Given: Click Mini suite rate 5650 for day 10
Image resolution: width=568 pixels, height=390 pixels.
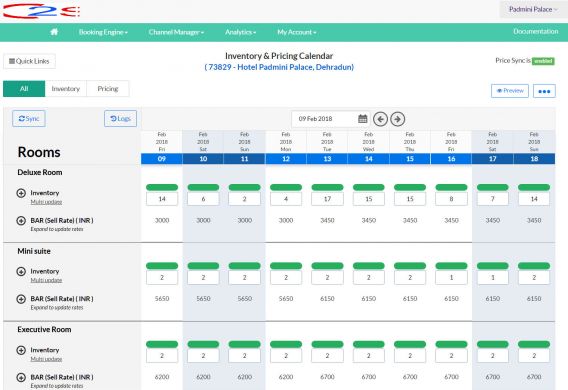Looking at the screenshot, I should 203,299.
